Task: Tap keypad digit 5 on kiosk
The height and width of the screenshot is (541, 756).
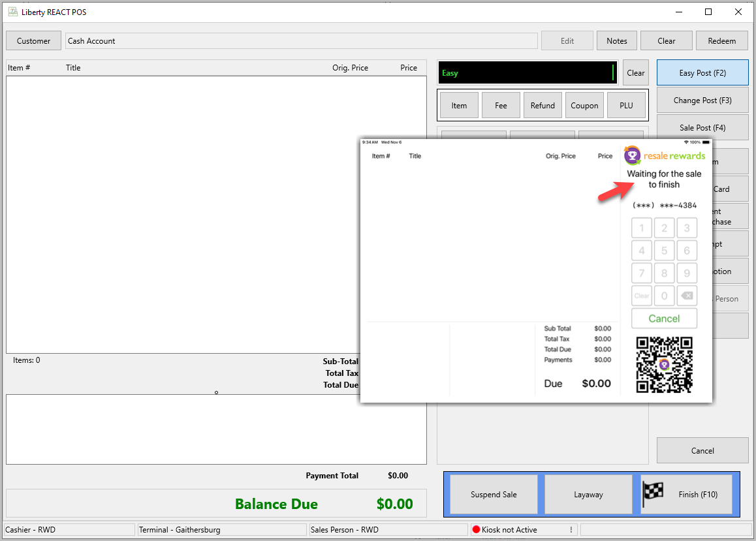Action: click(x=665, y=251)
